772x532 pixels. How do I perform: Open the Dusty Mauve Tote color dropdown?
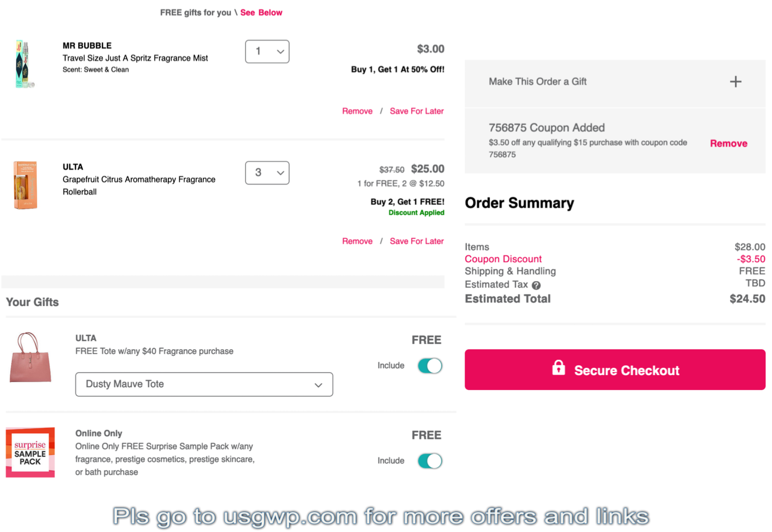coord(204,384)
